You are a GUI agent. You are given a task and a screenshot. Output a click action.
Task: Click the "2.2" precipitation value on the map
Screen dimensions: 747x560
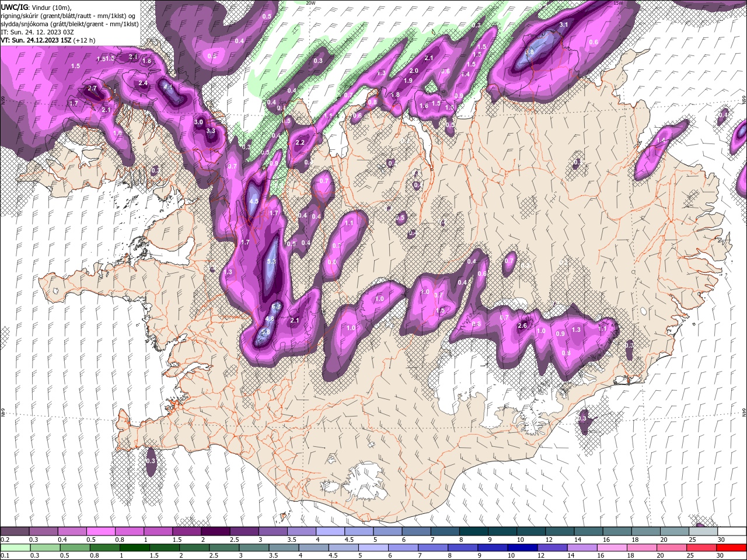[301, 143]
